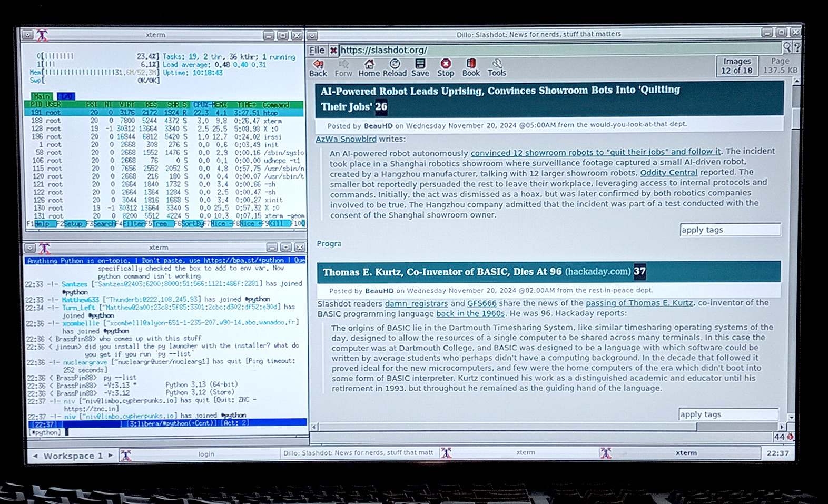The height and width of the screenshot is (504, 828).
Task: Switch to previous workspace arrow in taskbar
Action: point(35,456)
